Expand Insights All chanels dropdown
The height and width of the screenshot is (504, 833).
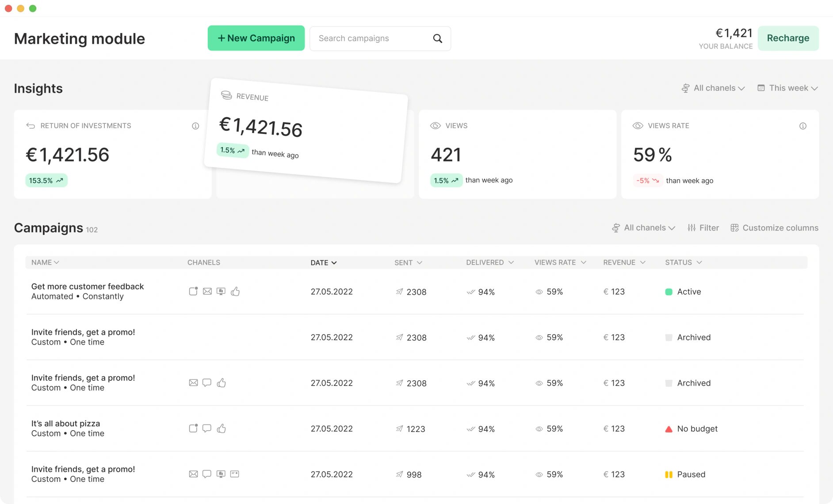713,88
